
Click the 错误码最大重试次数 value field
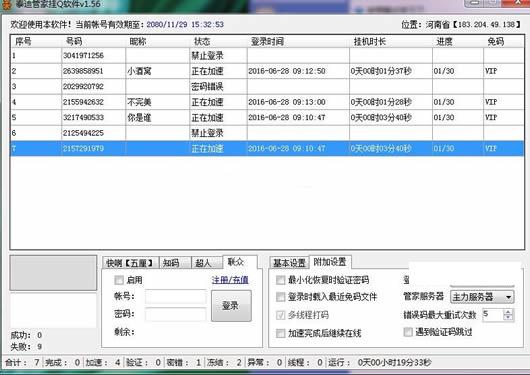[493, 315]
